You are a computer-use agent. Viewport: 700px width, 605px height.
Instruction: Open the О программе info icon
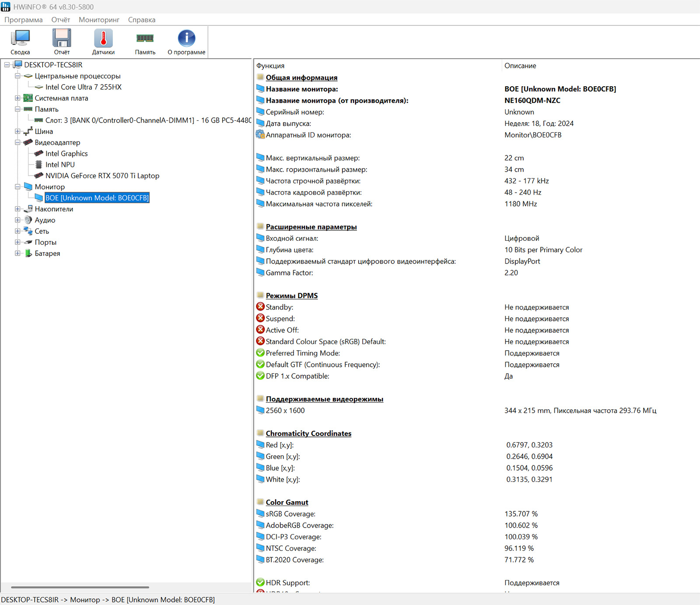[x=186, y=42]
